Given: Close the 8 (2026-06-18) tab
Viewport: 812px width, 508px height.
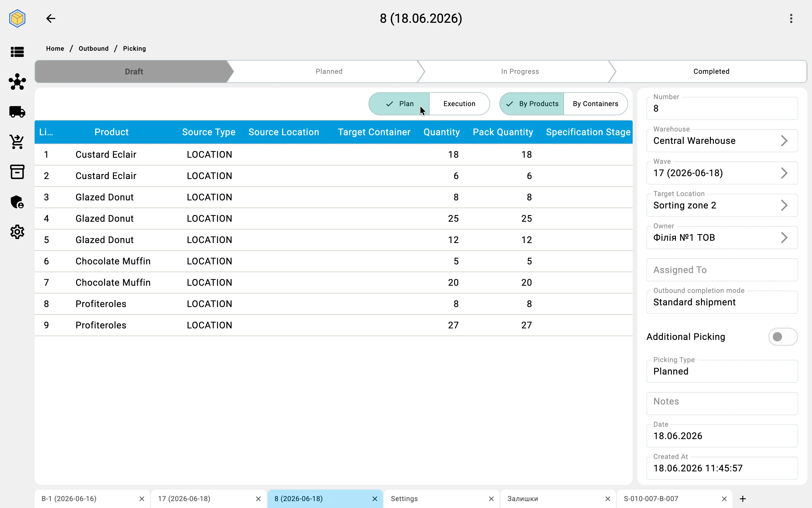Looking at the screenshot, I should click(375, 498).
